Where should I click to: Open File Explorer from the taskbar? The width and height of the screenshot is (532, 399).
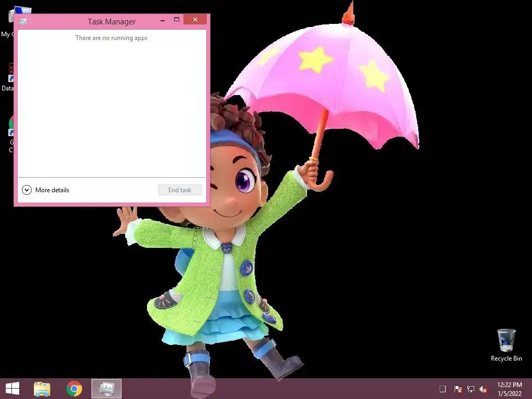(42, 389)
